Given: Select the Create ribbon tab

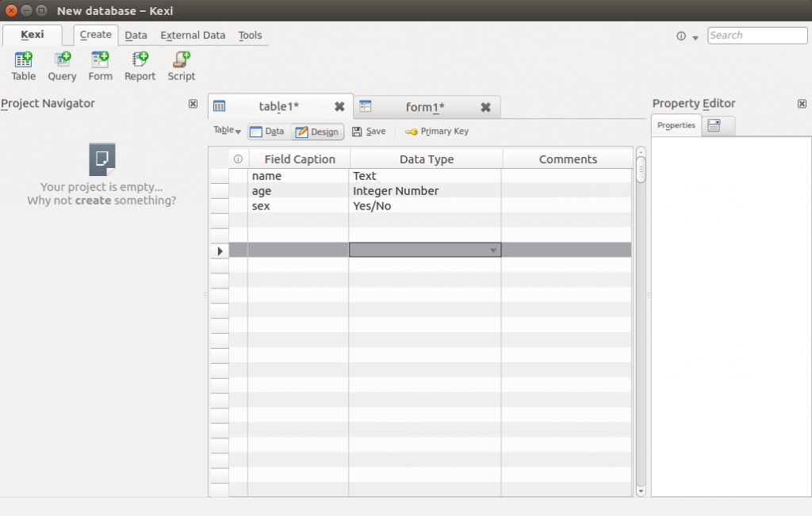Looking at the screenshot, I should (x=96, y=35).
